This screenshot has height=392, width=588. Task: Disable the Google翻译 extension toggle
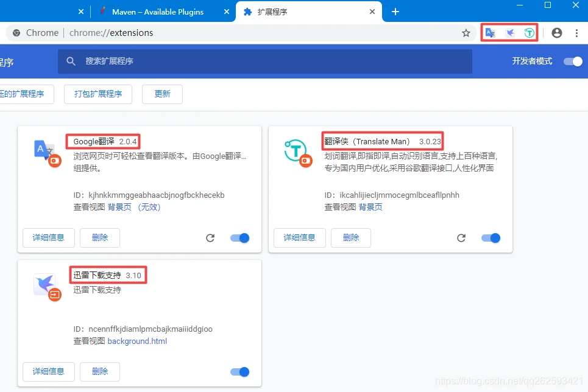point(239,238)
